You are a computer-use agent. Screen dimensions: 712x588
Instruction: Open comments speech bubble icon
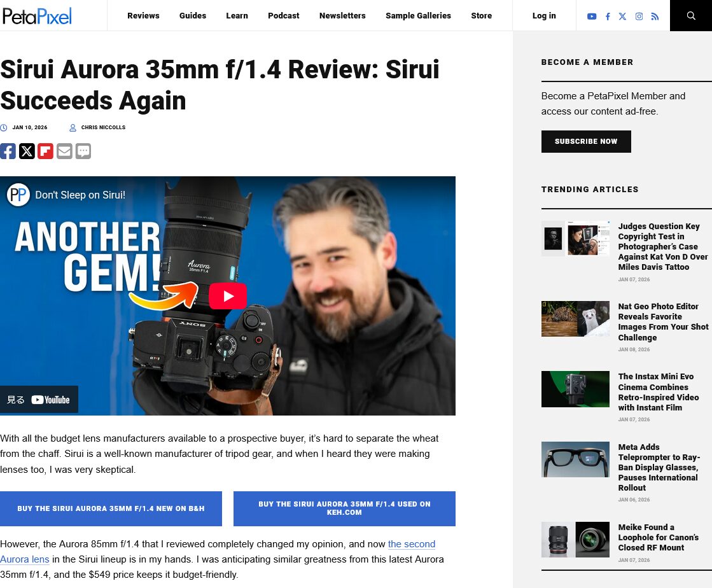pyautogui.click(x=83, y=151)
